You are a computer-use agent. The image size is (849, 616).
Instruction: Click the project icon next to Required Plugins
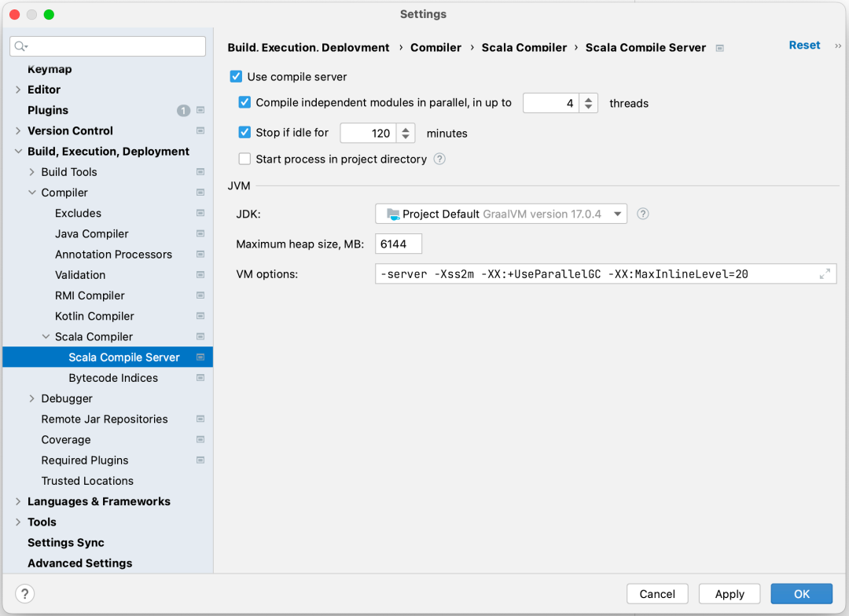200,460
